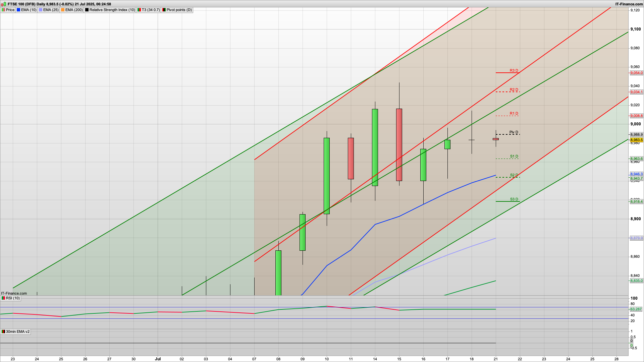Open the EMA (10) indicator label

click(29, 10)
